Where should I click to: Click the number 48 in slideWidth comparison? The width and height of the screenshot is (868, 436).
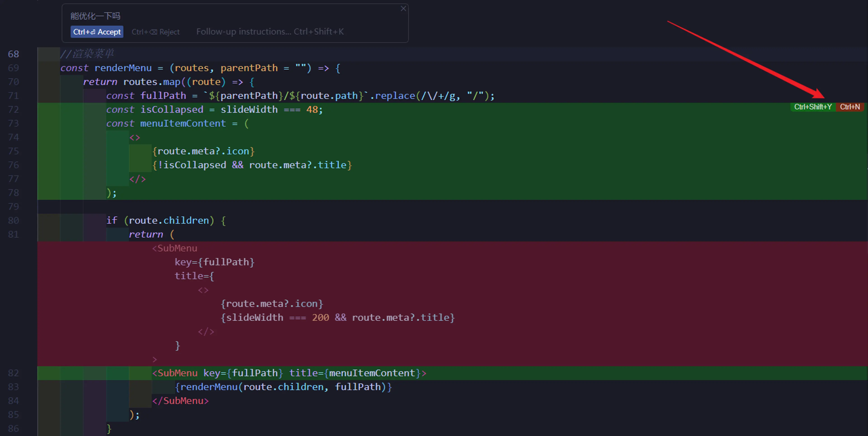(x=312, y=110)
